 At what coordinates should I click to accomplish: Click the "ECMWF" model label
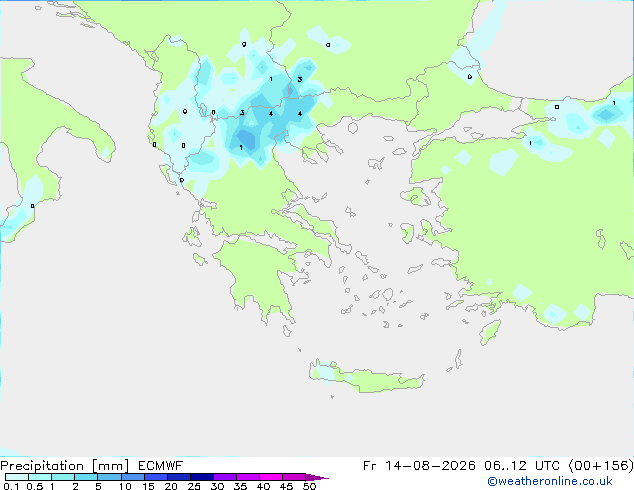tap(161, 466)
